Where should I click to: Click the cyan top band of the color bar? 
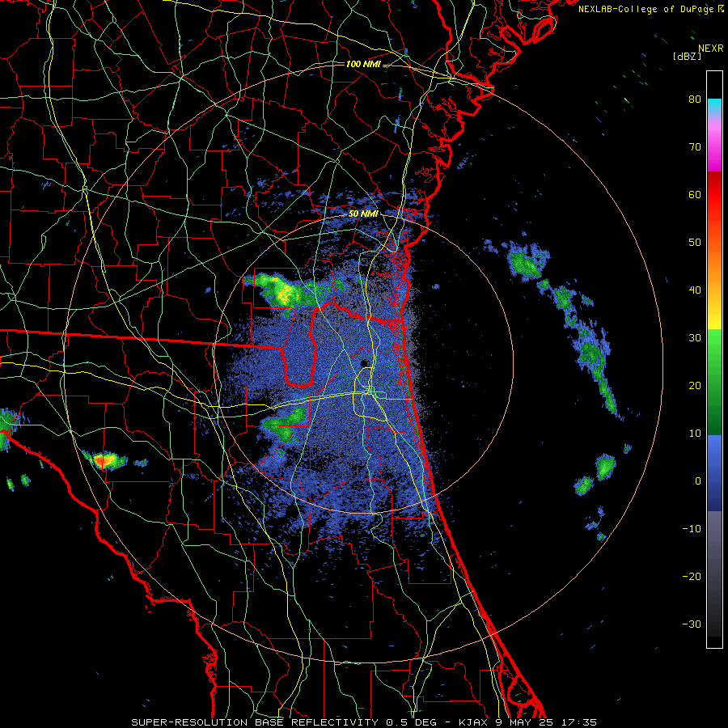pos(714,107)
